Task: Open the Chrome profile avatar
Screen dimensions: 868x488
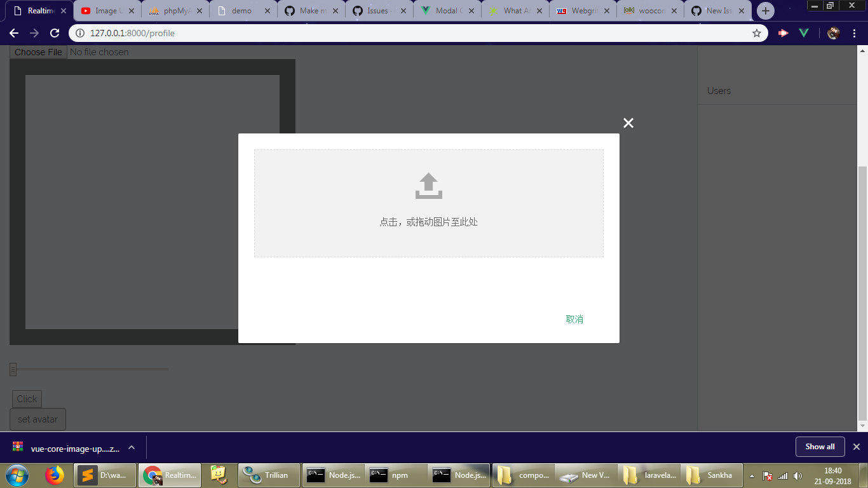Action: [834, 33]
